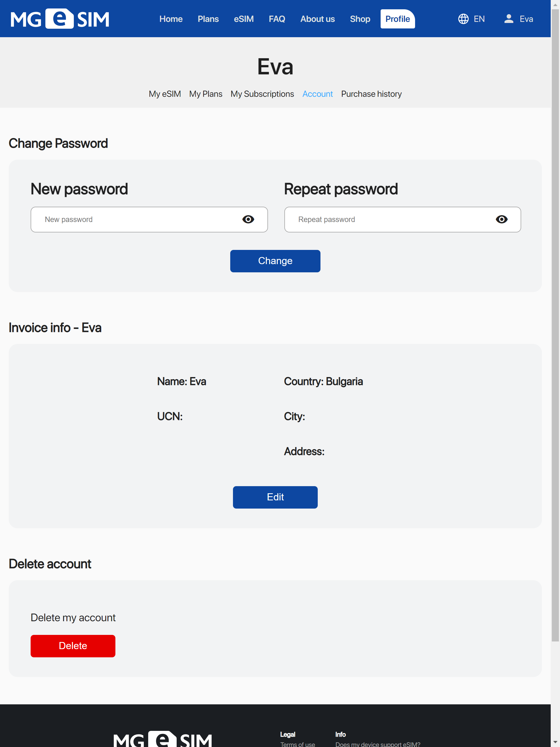The width and height of the screenshot is (560, 747).
Task: Toggle Repeat password visibility eye icon
Action: tap(501, 220)
